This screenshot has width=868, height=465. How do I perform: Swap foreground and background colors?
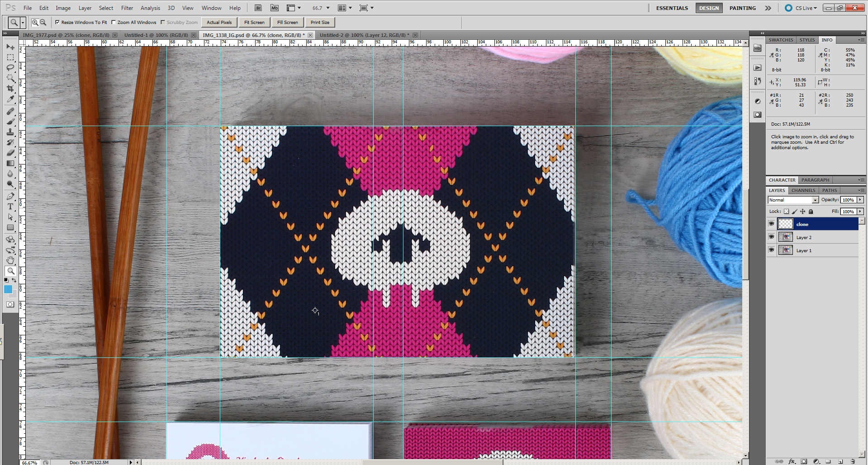click(14, 280)
